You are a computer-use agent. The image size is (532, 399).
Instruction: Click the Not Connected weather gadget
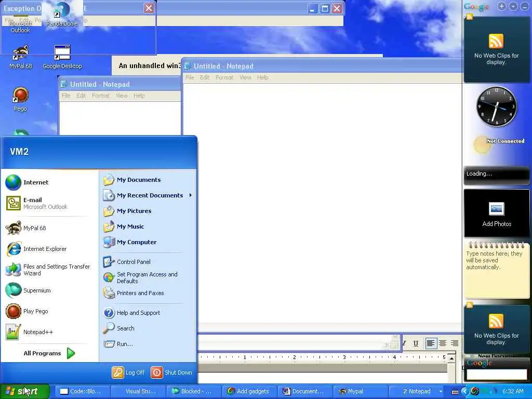click(x=499, y=144)
